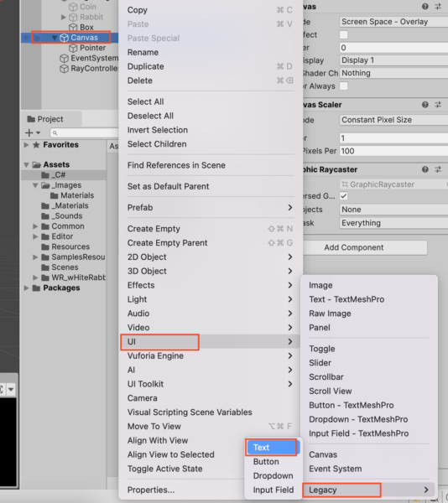Open the Screen Space - Overlay dropdown
Viewport: 448px width, 503px height.
pyautogui.click(x=393, y=22)
